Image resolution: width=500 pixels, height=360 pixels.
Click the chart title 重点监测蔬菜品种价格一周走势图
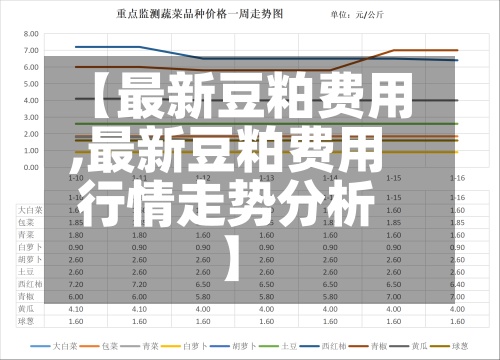[200, 14]
